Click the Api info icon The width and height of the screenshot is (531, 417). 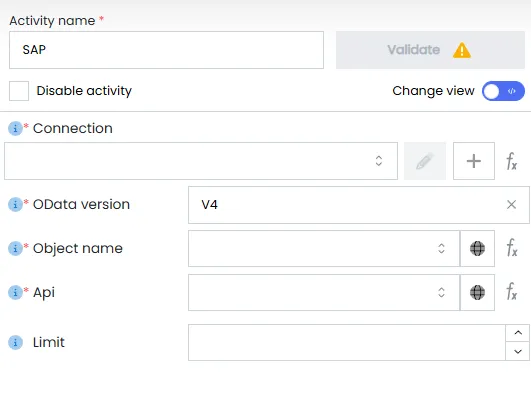point(15,292)
